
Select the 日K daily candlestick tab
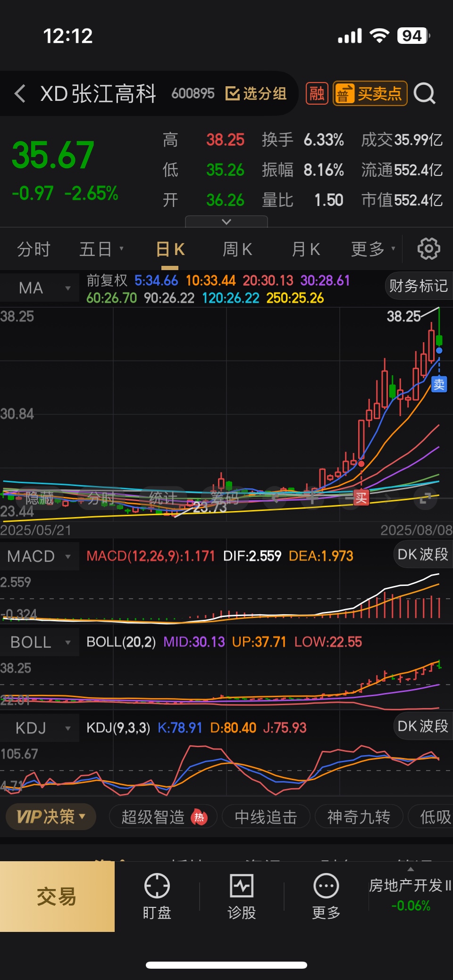(170, 249)
